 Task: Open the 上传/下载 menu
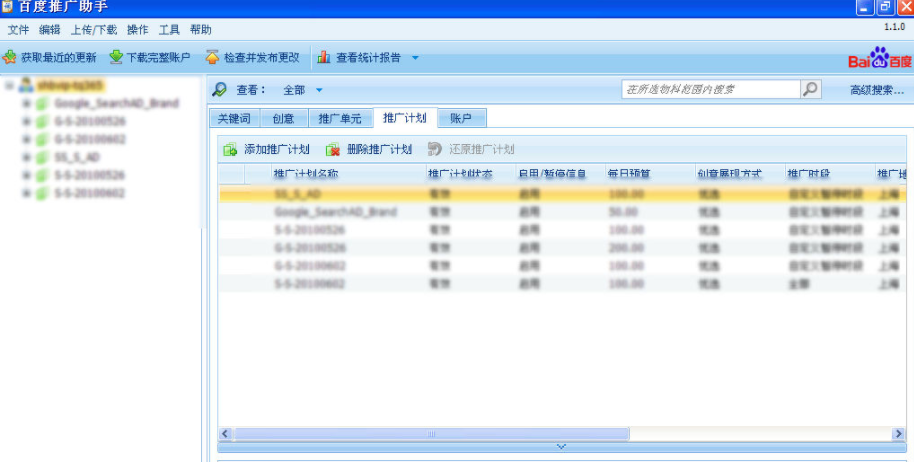tap(94, 30)
